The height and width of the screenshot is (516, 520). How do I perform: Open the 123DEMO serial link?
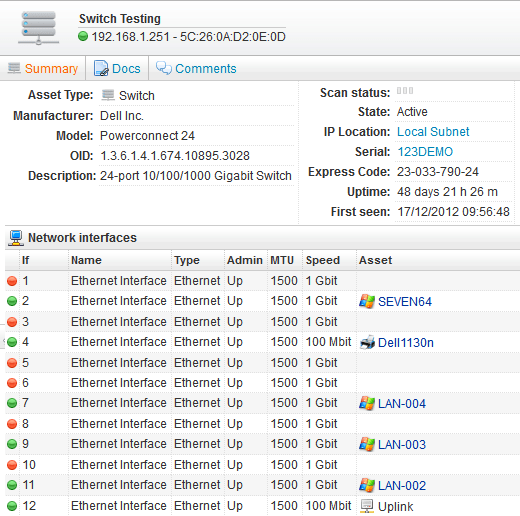(x=425, y=152)
